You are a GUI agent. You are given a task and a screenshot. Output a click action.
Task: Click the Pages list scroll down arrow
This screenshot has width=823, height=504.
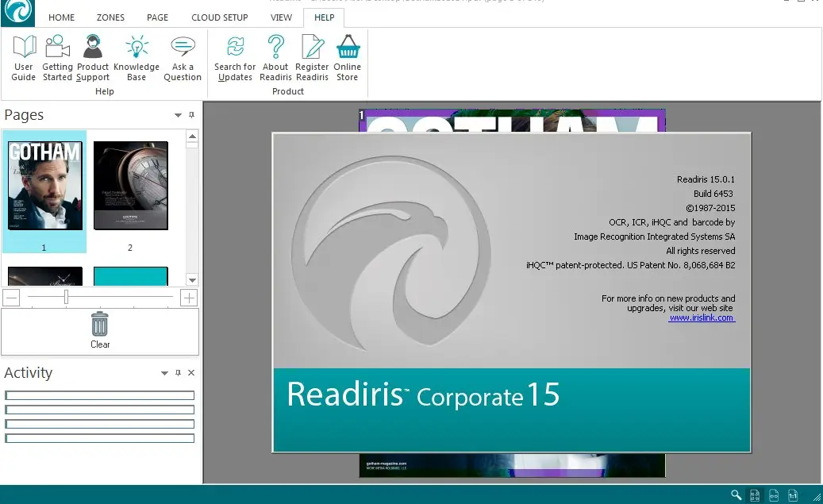192,280
